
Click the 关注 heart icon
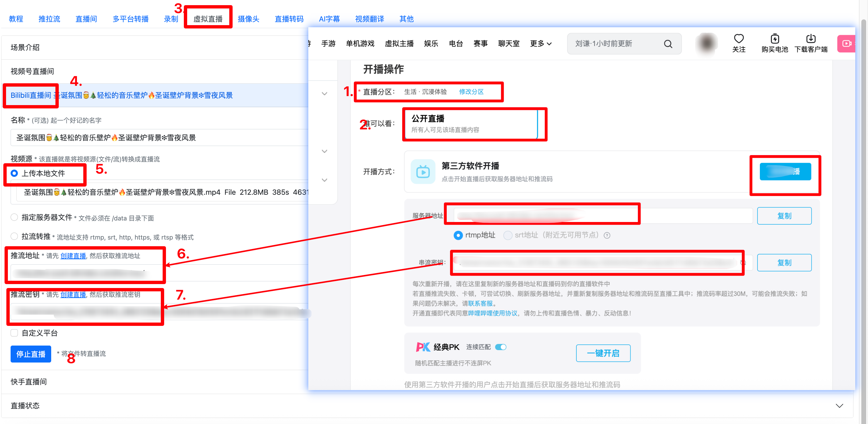pyautogui.click(x=739, y=39)
